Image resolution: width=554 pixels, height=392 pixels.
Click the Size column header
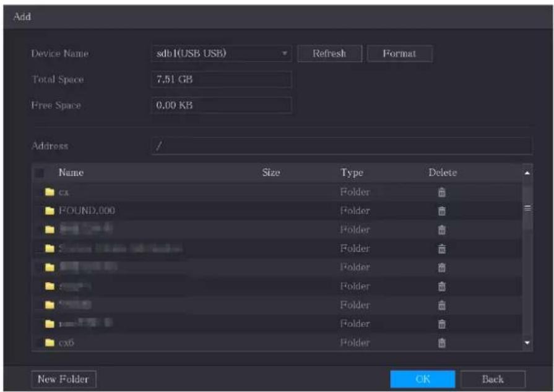coord(271,173)
